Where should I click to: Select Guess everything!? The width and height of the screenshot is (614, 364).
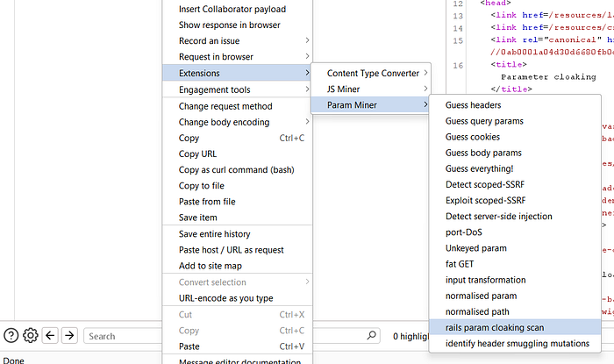point(515,168)
